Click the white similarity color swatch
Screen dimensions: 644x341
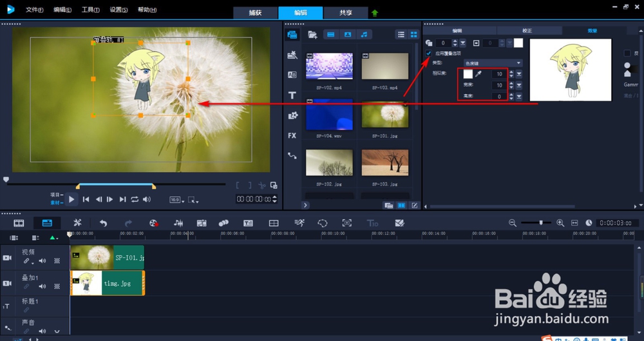468,74
